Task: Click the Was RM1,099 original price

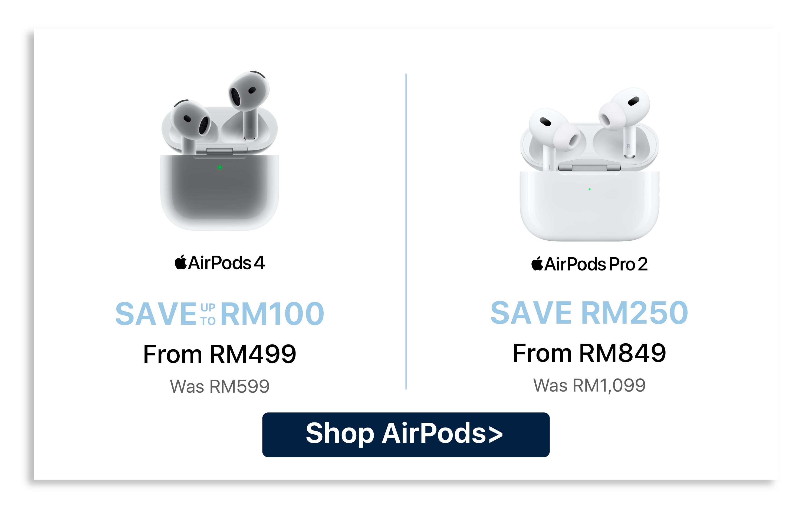Action: point(589,385)
